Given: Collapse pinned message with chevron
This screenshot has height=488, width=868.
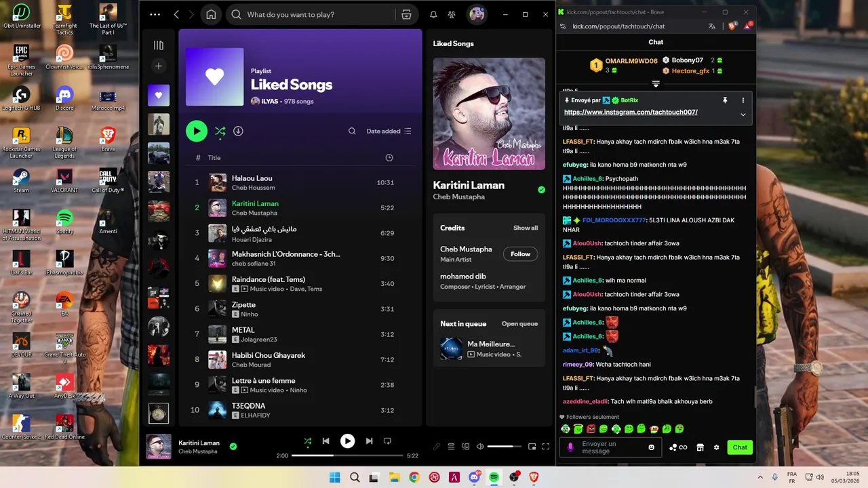Looking at the screenshot, I should 743,115.
